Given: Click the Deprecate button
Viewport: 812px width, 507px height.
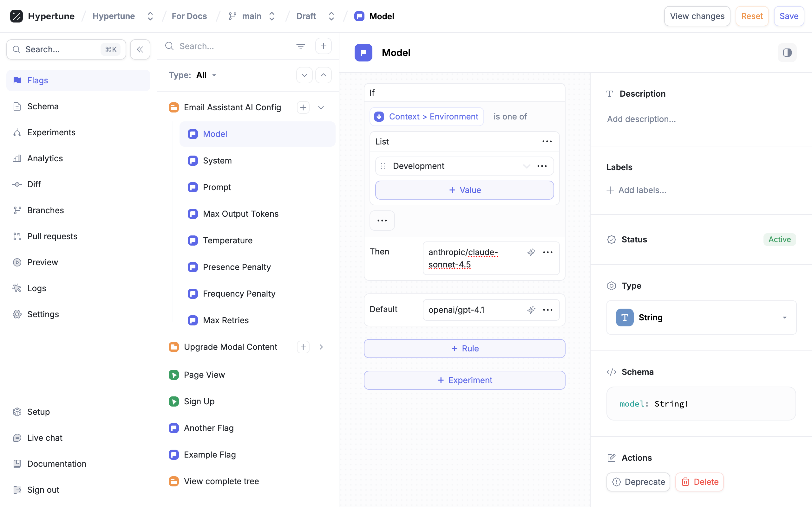Looking at the screenshot, I should pyautogui.click(x=638, y=482).
